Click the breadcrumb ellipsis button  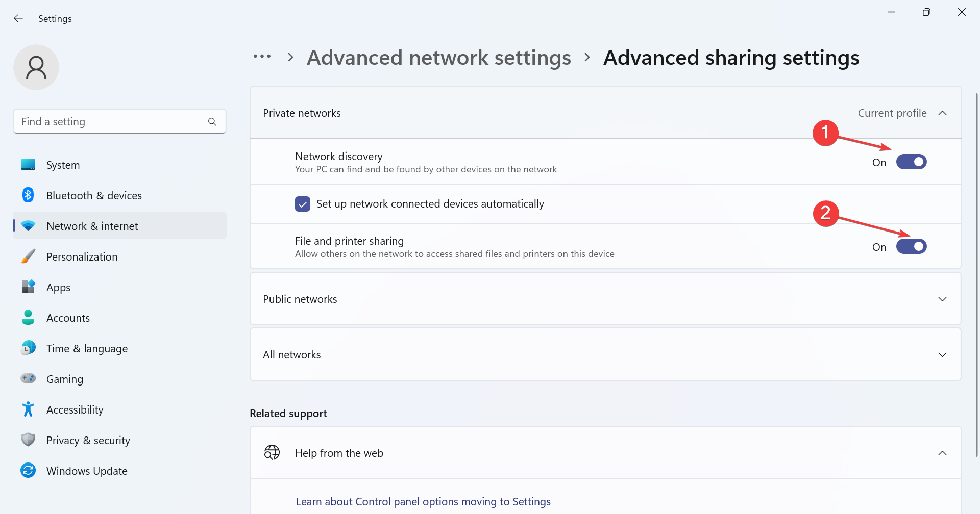click(x=262, y=57)
